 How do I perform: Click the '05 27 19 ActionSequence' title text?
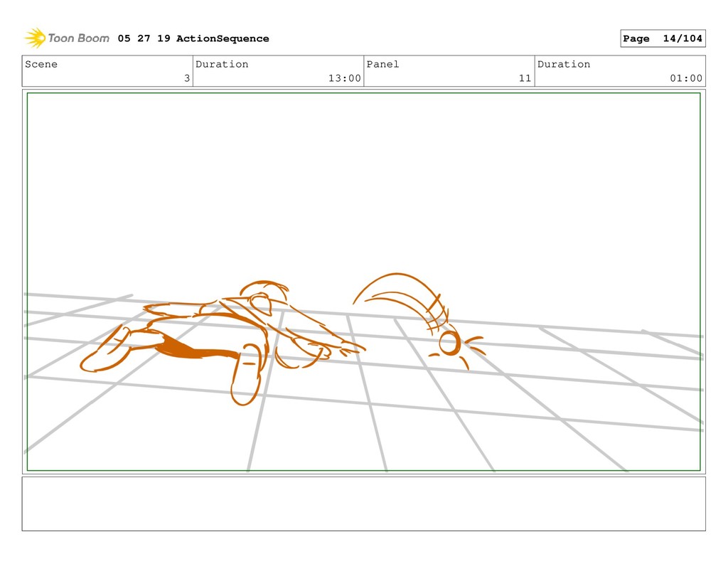click(193, 38)
